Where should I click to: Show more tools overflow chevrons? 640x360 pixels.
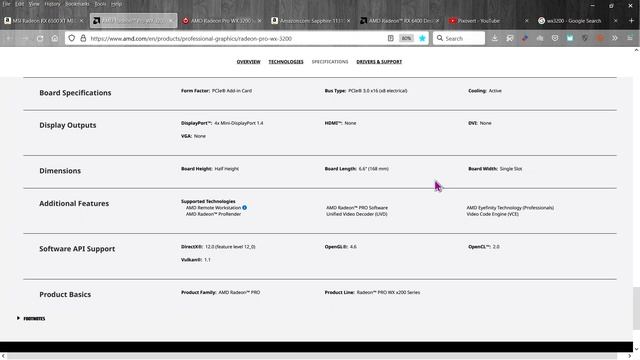[615, 38]
